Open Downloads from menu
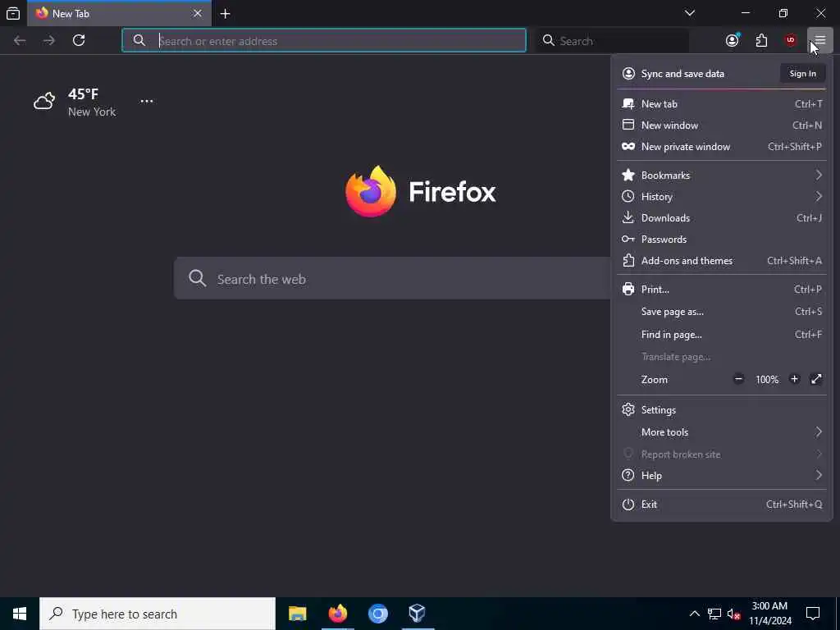The width and height of the screenshot is (840, 630). coord(722,218)
